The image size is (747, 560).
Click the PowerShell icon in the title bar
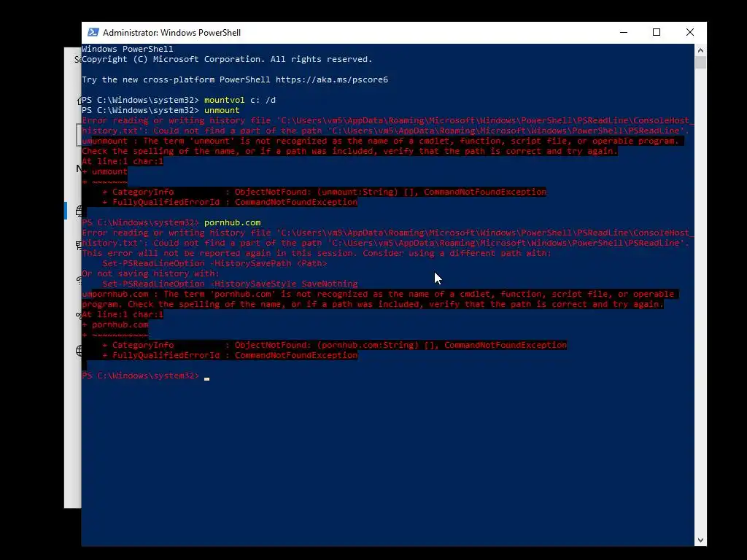point(93,32)
